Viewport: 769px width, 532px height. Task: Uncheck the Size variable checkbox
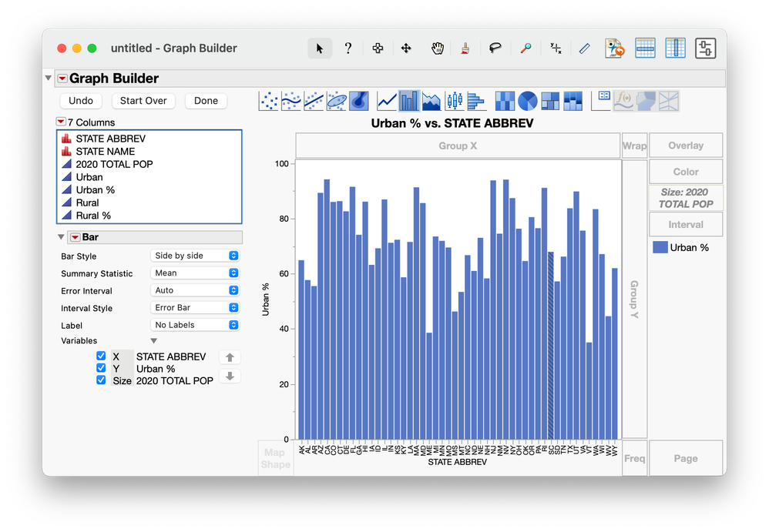tap(101, 380)
